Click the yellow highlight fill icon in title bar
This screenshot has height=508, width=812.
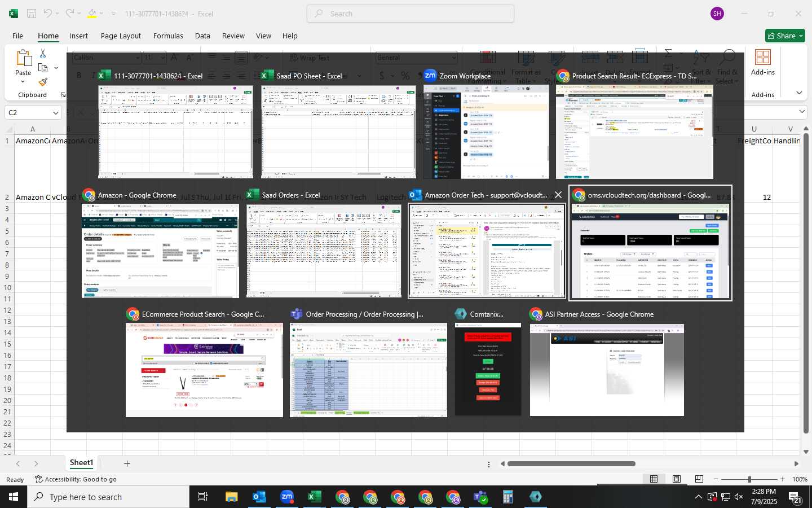point(92,14)
